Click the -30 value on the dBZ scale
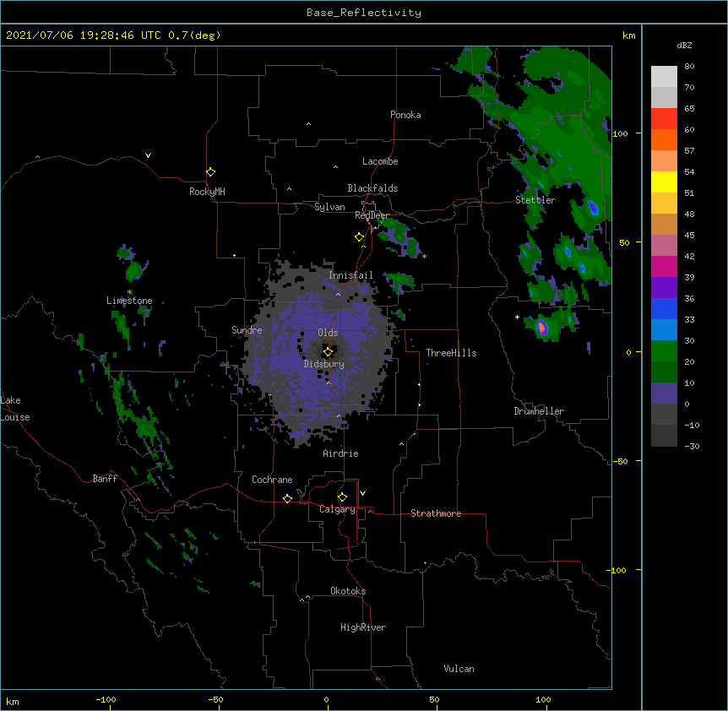 click(x=692, y=446)
